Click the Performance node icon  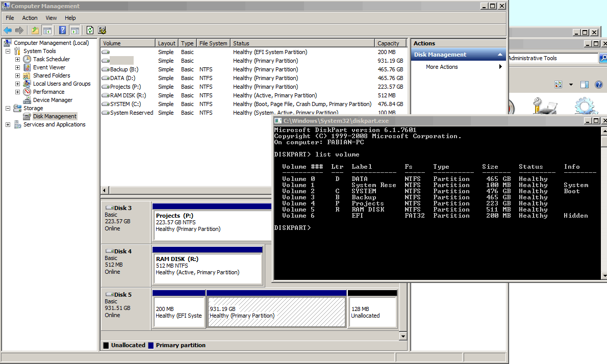27,92
